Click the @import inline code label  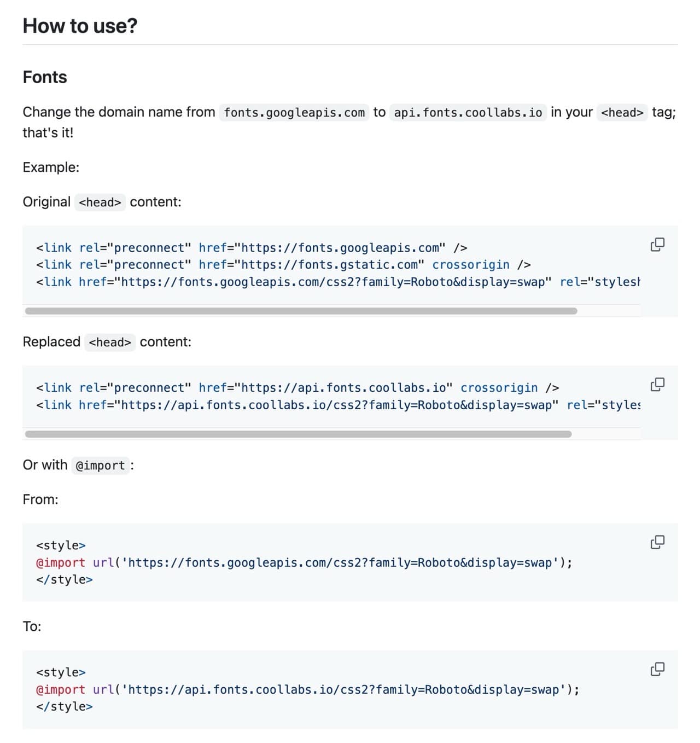coord(100,466)
